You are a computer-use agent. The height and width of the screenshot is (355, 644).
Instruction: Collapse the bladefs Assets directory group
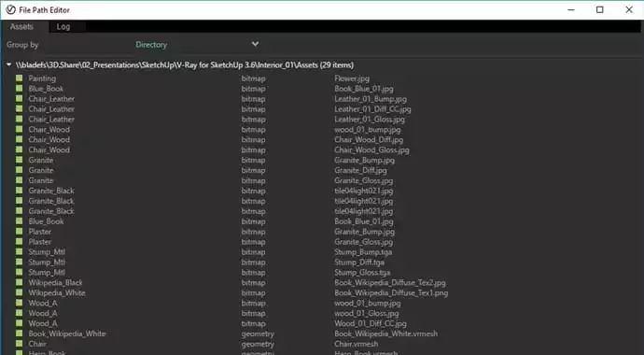(8, 64)
